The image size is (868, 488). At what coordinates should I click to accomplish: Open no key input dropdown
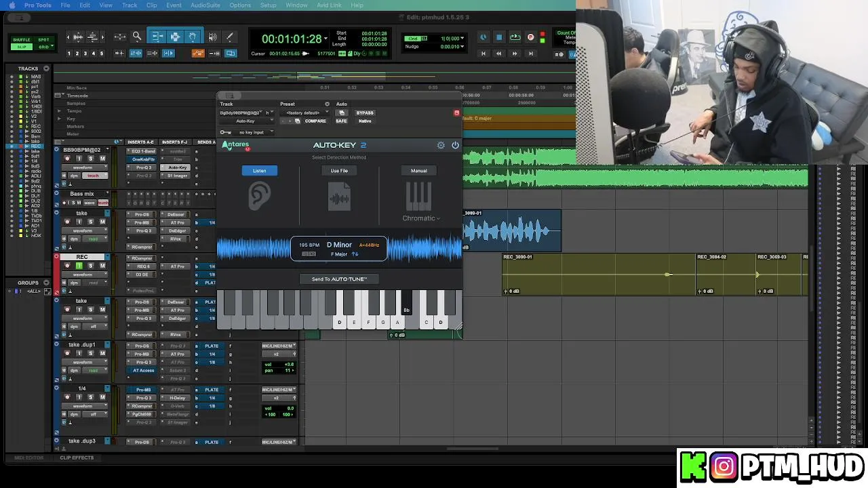click(x=254, y=132)
